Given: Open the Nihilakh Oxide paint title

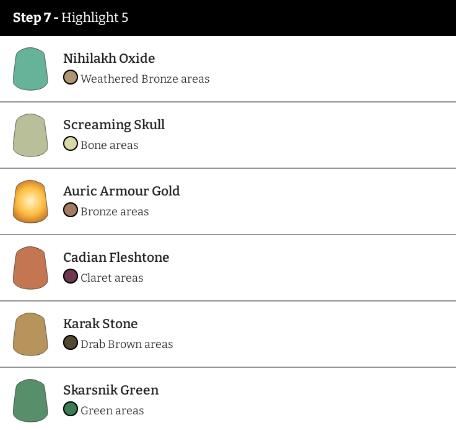Looking at the screenshot, I should coord(109,58).
